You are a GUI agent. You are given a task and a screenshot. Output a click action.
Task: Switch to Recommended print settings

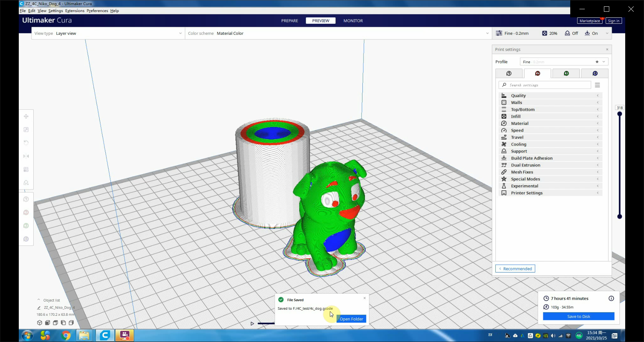coord(515,269)
